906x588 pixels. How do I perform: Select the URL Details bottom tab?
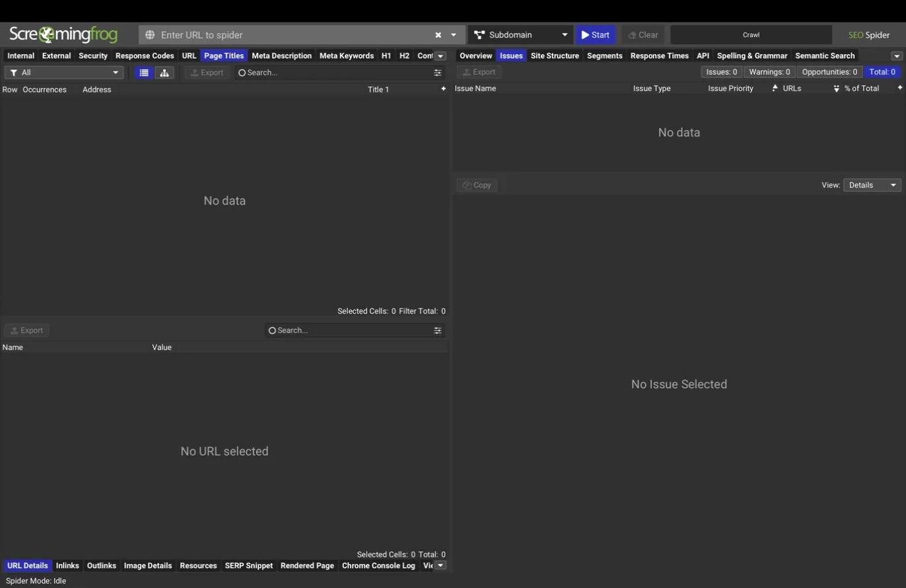point(27,566)
